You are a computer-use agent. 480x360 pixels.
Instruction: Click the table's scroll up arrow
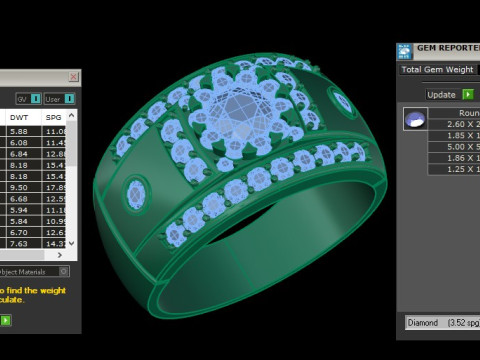71,115
